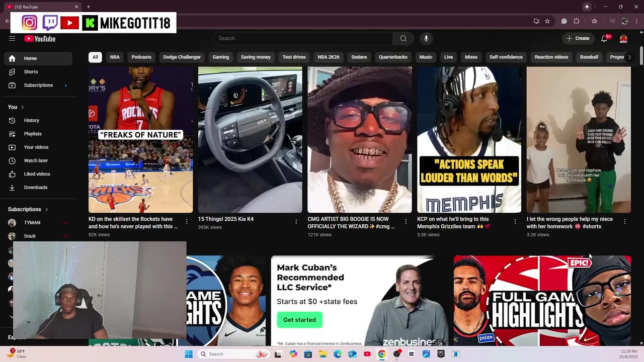Screen dimensions: 644x362
Task: Open Liked videos in the sidebar
Action: pyautogui.click(x=38, y=174)
